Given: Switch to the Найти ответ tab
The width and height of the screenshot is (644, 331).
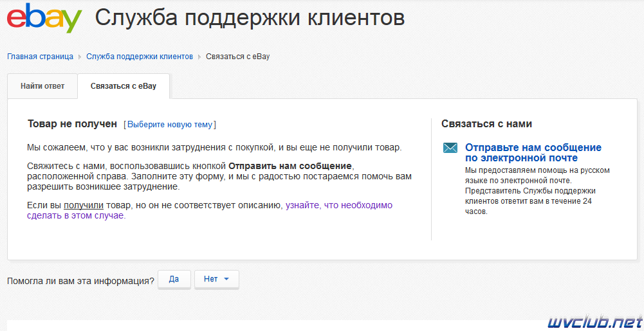Looking at the screenshot, I should (x=42, y=87).
